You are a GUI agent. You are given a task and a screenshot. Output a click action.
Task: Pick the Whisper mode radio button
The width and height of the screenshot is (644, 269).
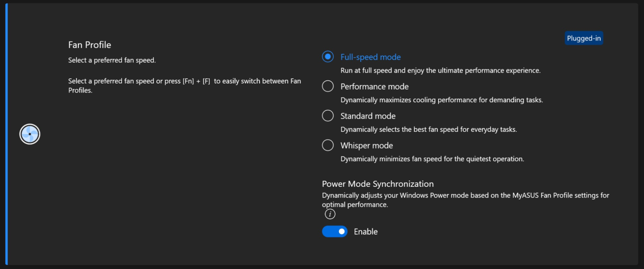(328, 145)
